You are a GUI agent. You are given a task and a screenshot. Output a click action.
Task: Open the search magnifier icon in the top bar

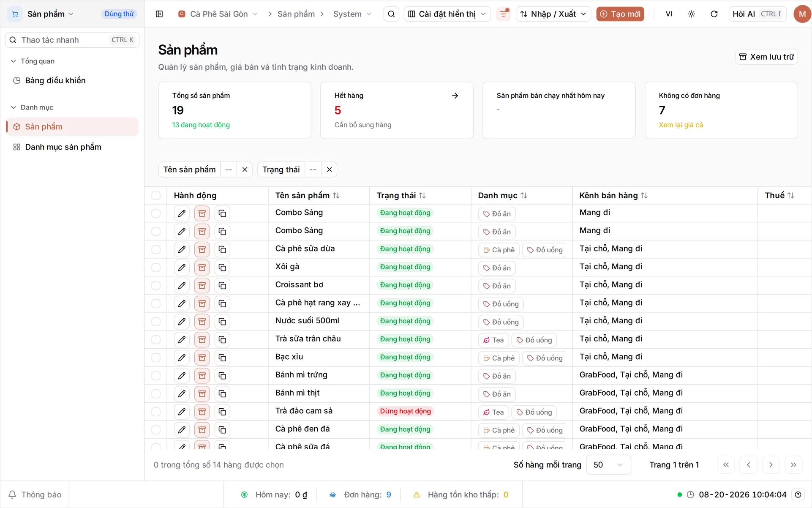pyautogui.click(x=391, y=14)
